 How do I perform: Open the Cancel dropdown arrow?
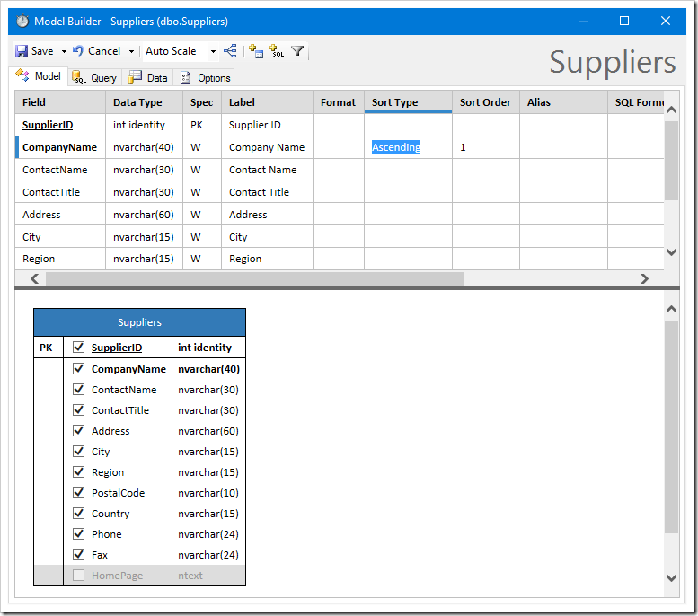coord(131,51)
